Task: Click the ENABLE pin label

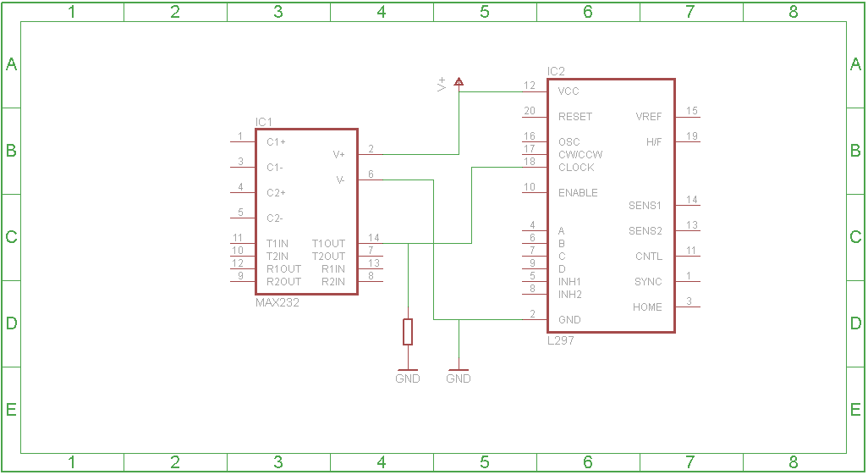Action: pos(578,193)
